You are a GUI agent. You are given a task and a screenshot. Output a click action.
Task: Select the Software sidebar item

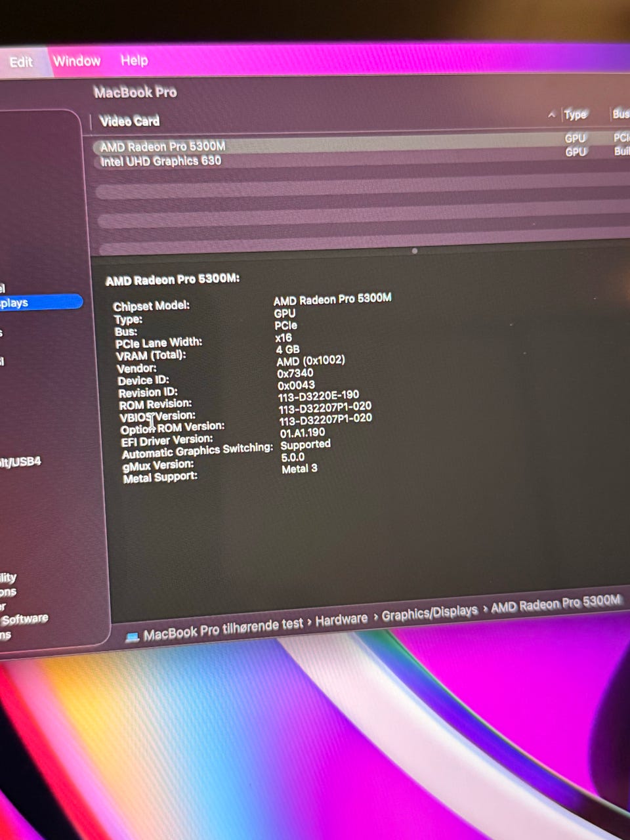25,619
